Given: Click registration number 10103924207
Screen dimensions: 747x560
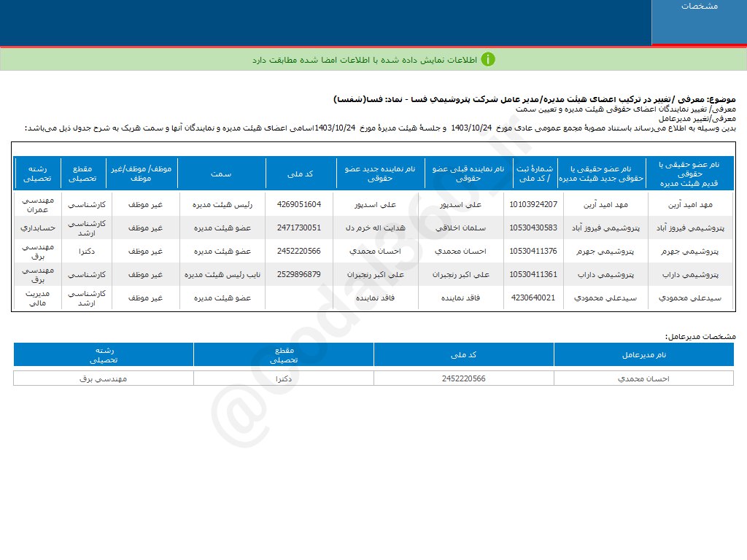Looking at the screenshot, I should [533, 204].
